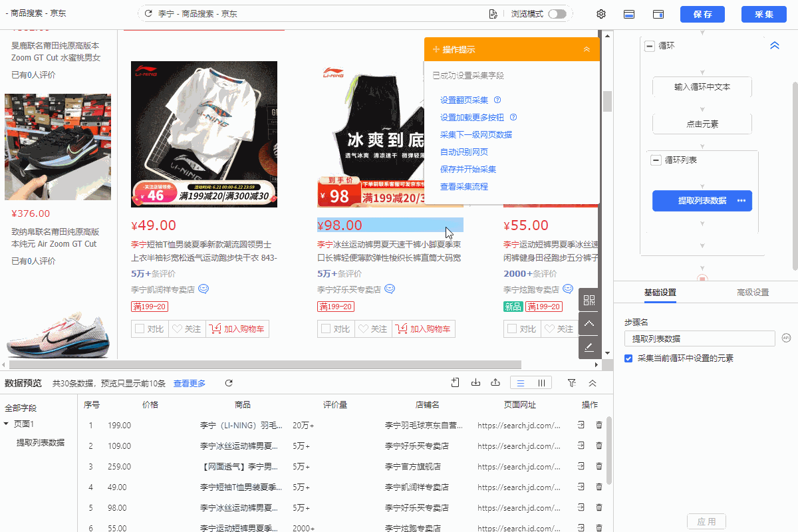Uncheck 采集当前循环中设置的元素 checkbox
The image size is (798, 532).
pyautogui.click(x=628, y=358)
